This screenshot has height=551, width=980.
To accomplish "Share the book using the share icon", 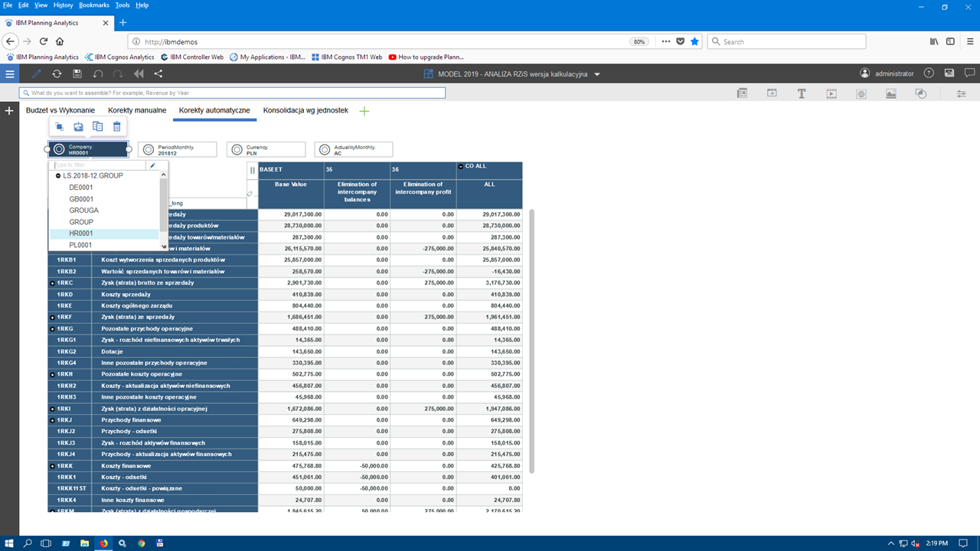I will pyautogui.click(x=158, y=74).
